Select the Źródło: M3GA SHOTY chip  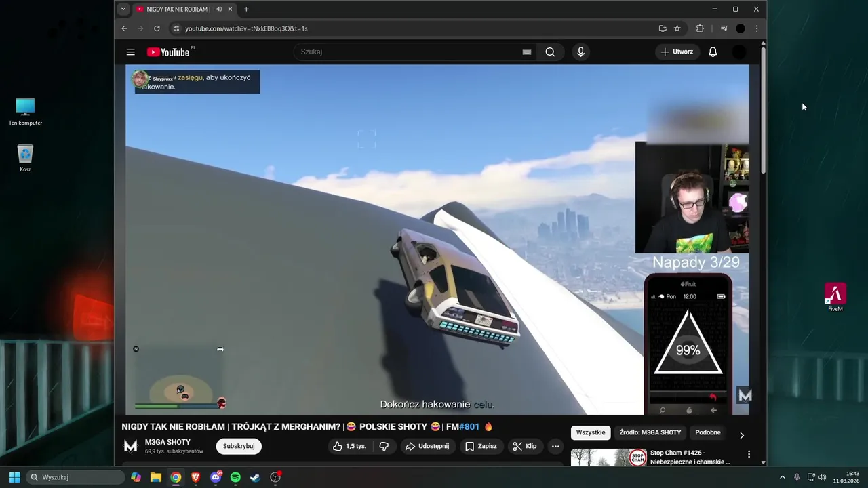pos(650,432)
